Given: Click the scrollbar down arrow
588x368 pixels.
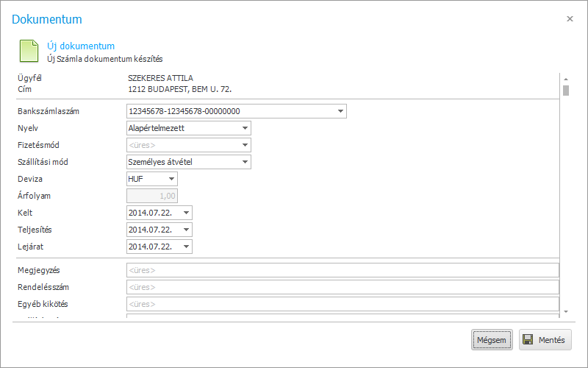Looking at the screenshot, I should (566, 312).
